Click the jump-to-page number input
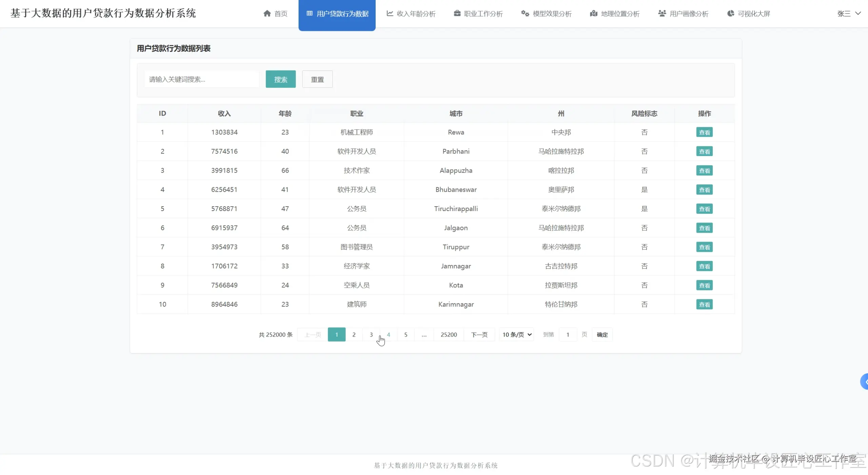868x475 pixels. pos(568,335)
